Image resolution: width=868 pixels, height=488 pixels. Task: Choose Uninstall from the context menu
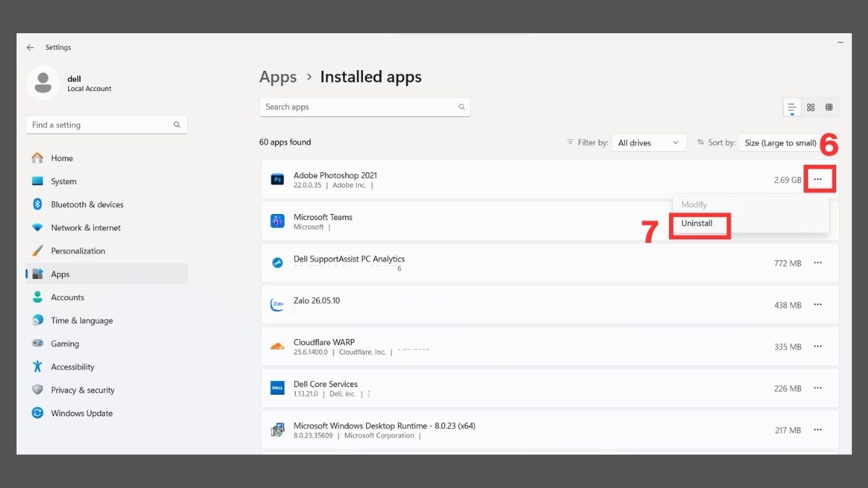point(697,223)
